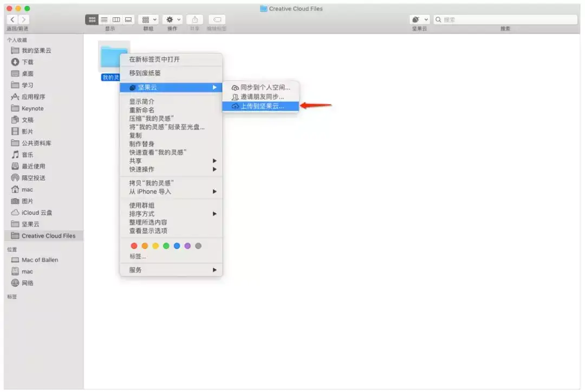The image size is (585, 392).
Task: Open 影片 movies in the sidebar
Action: 44,131
